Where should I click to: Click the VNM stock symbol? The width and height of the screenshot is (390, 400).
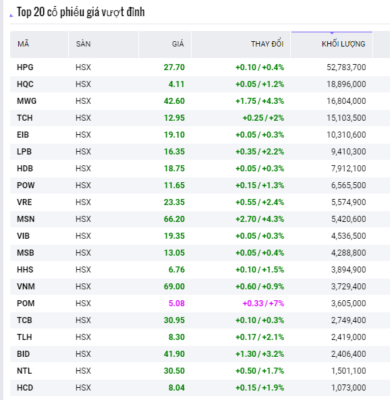(26, 286)
